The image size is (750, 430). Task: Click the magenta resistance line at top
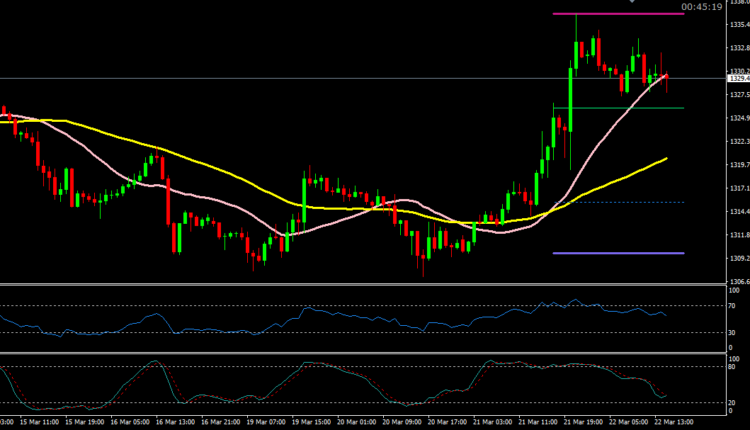click(618, 14)
